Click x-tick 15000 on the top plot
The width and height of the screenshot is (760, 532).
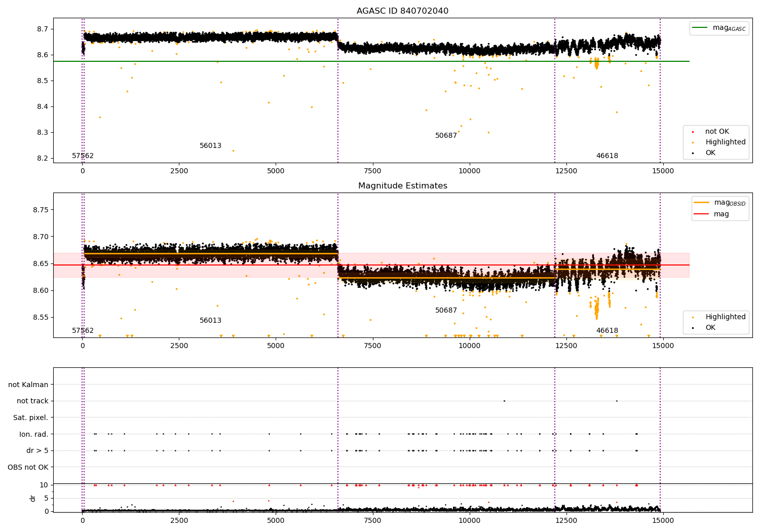point(663,171)
